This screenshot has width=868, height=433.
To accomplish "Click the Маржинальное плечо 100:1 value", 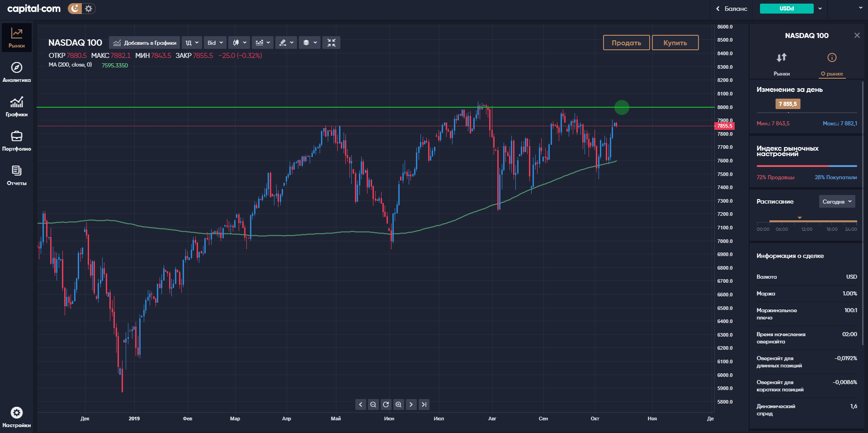I will pyautogui.click(x=851, y=310).
